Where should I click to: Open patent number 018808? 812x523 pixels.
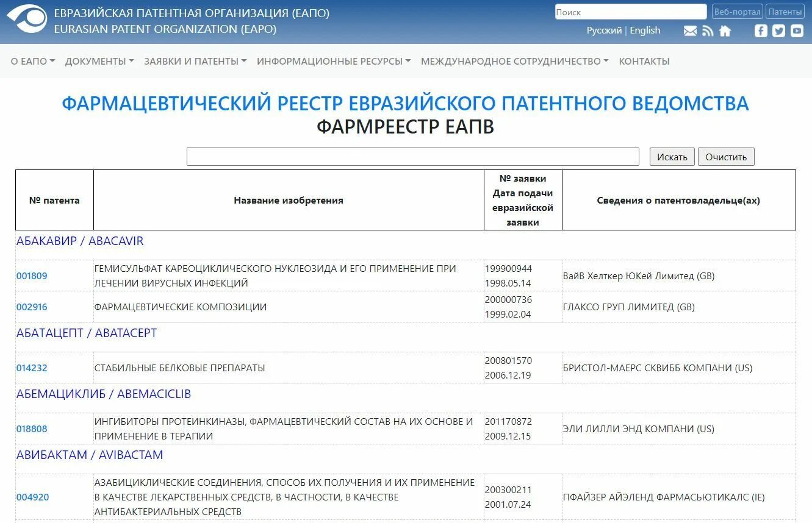pos(32,429)
